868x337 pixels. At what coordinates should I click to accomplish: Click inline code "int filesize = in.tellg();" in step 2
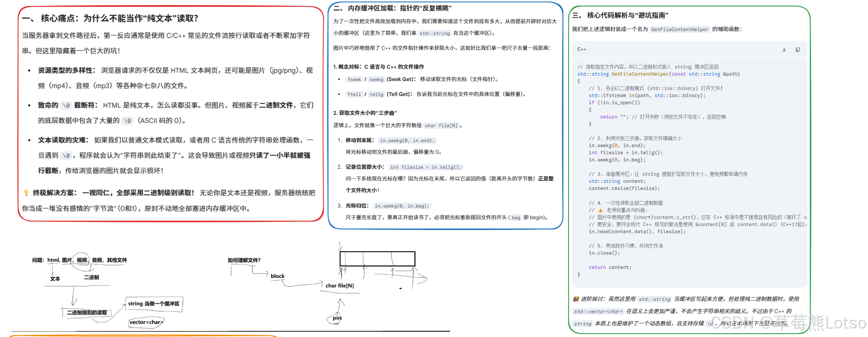coord(426,167)
